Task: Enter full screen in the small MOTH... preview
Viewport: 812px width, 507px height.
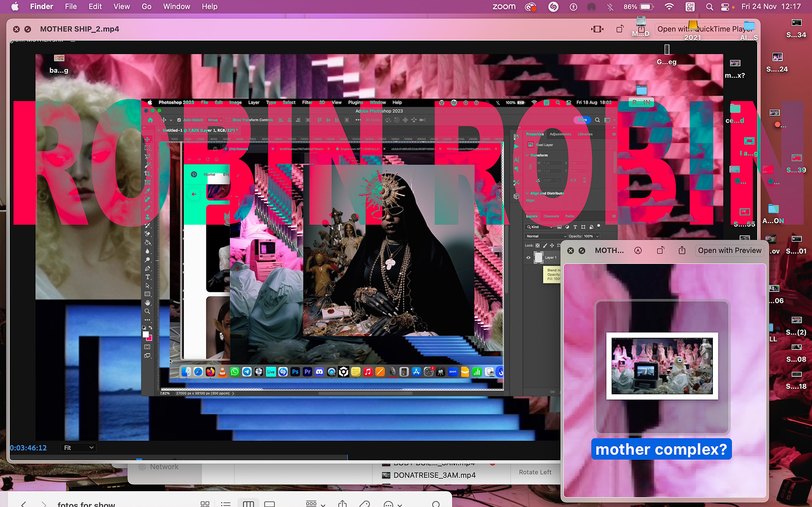Action: tap(582, 250)
